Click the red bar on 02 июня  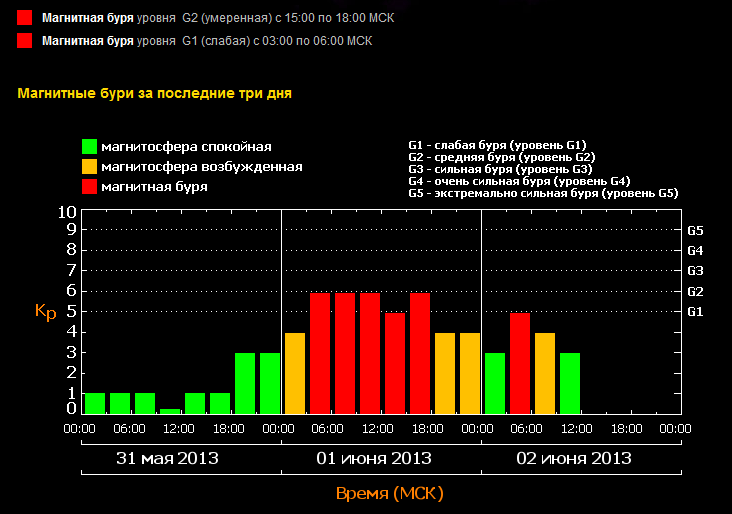coord(520,363)
